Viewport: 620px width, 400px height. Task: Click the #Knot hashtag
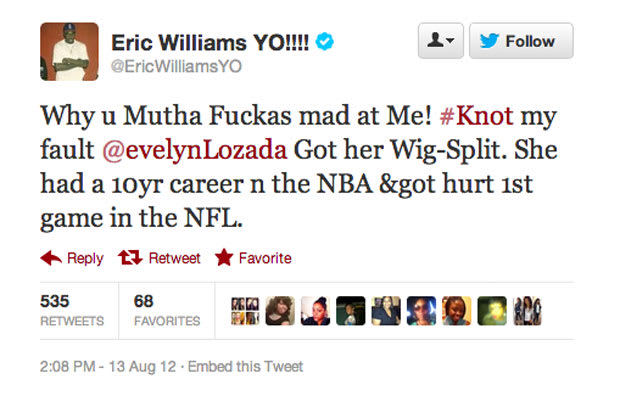476,116
